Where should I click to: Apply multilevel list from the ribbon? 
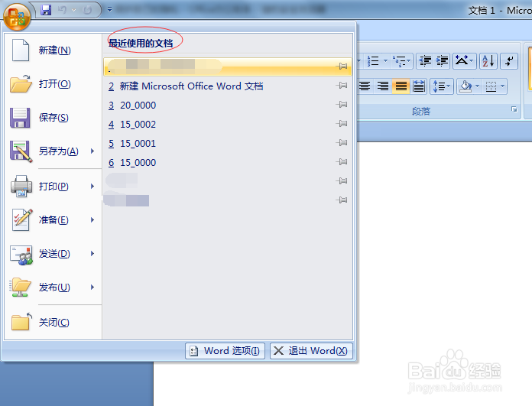point(399,61)
